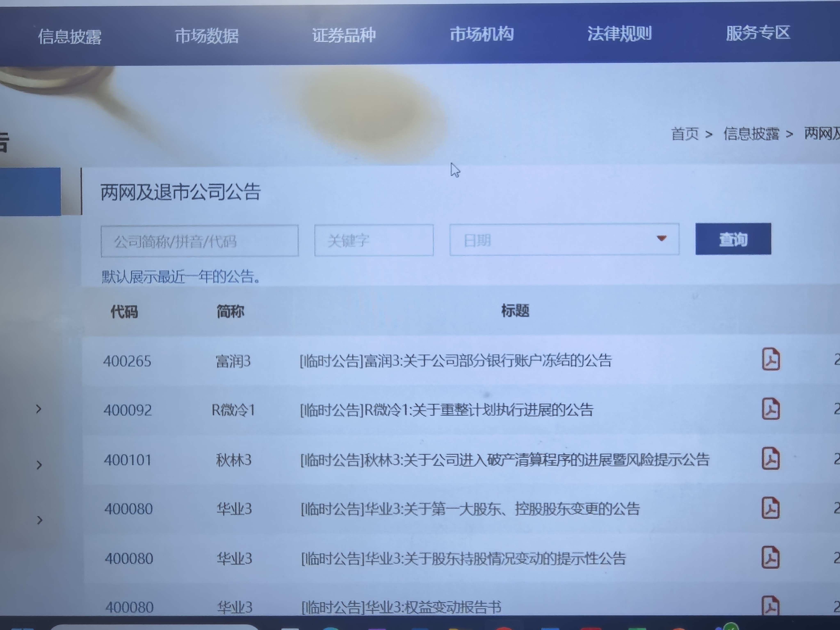840x630 pixels.
Task: Open the 法律规则 navigation menu
Action: point(619,33)
